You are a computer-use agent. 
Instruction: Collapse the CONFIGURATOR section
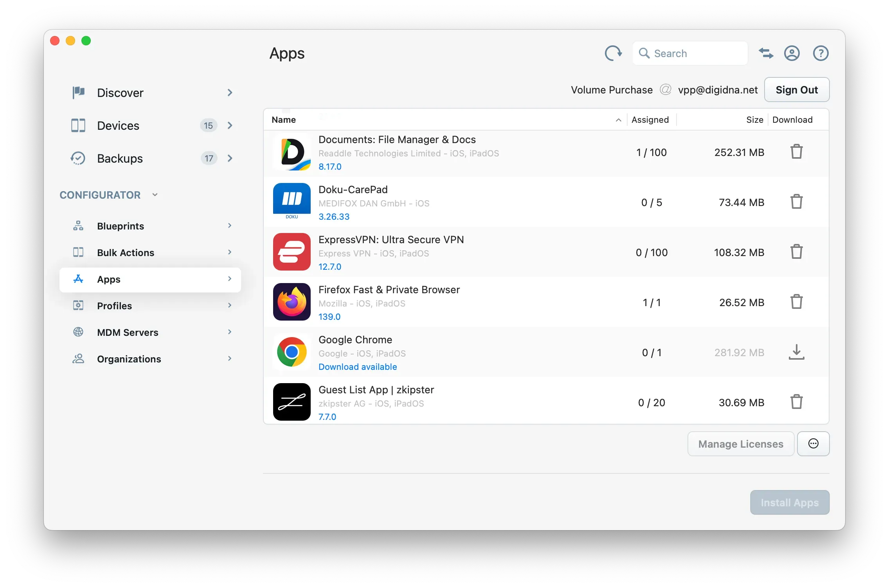click(155, 194)
